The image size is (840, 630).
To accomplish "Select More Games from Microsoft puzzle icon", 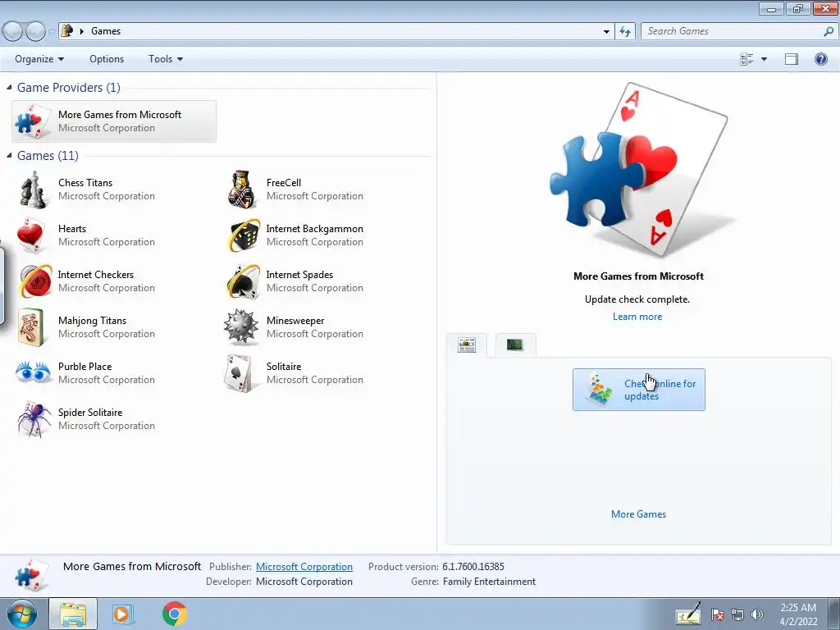I will tap(32, 121).
